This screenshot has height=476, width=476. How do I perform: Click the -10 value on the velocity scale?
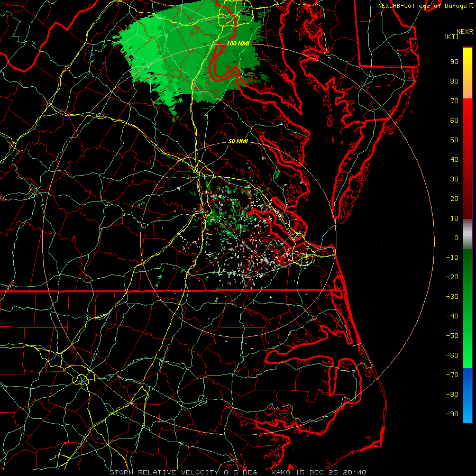point(452,258)
